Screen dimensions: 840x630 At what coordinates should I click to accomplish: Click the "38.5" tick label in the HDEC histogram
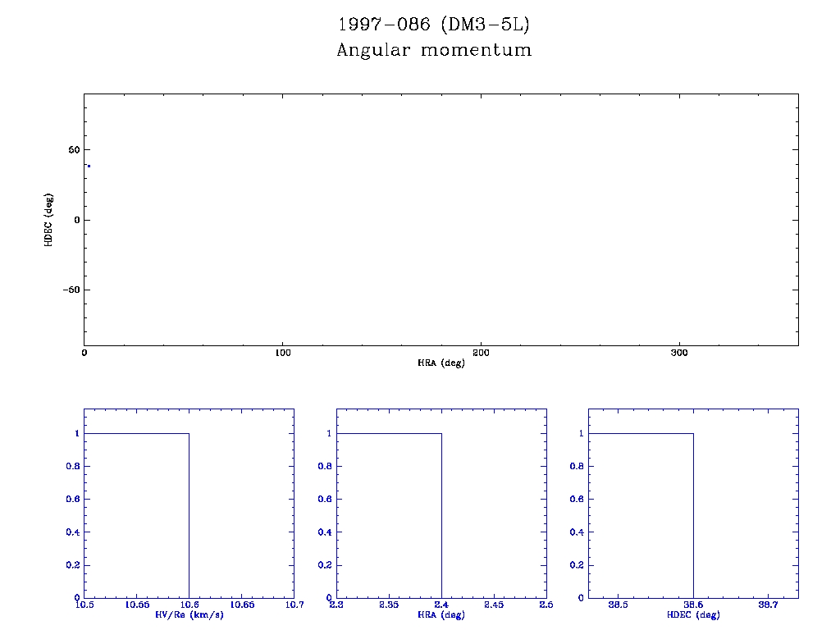(x=617, y=605)
